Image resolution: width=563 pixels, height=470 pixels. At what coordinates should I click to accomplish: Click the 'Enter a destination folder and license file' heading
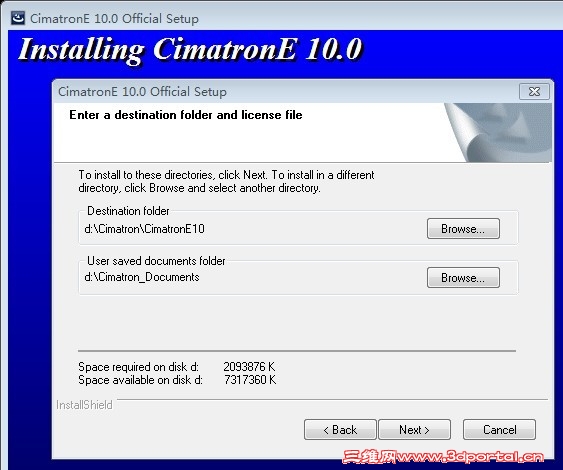coord(186,115)
